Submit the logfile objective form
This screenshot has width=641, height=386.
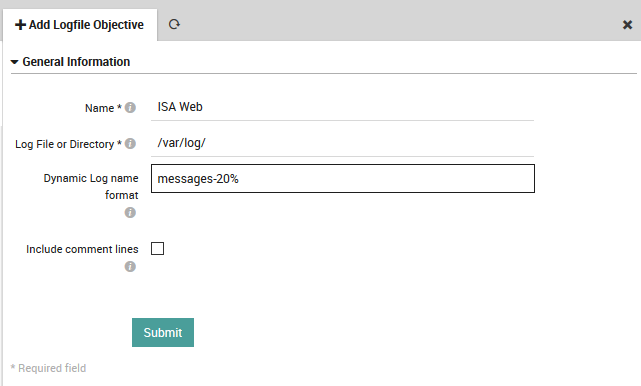tap(163, 332)
